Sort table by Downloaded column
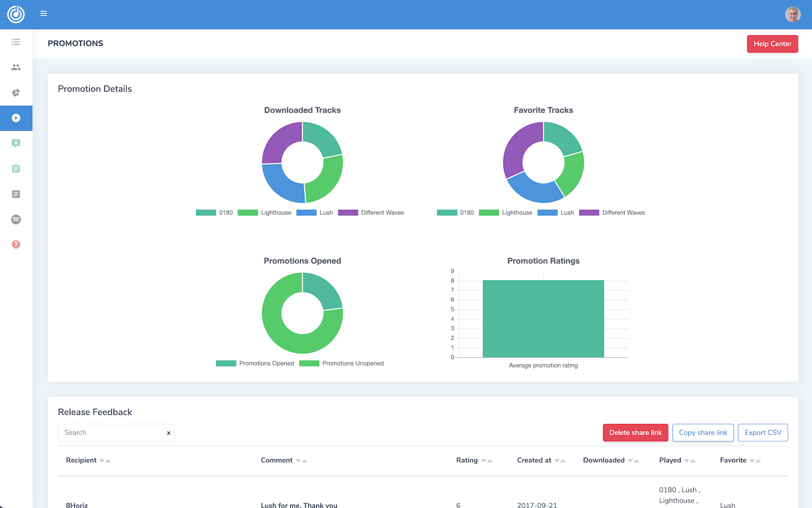 click(611, 460)
